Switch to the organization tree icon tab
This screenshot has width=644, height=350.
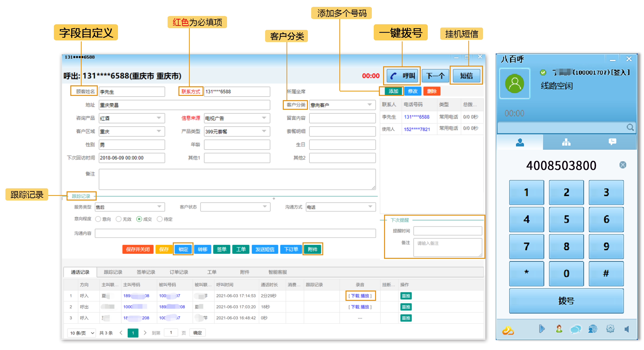(566, 142)
